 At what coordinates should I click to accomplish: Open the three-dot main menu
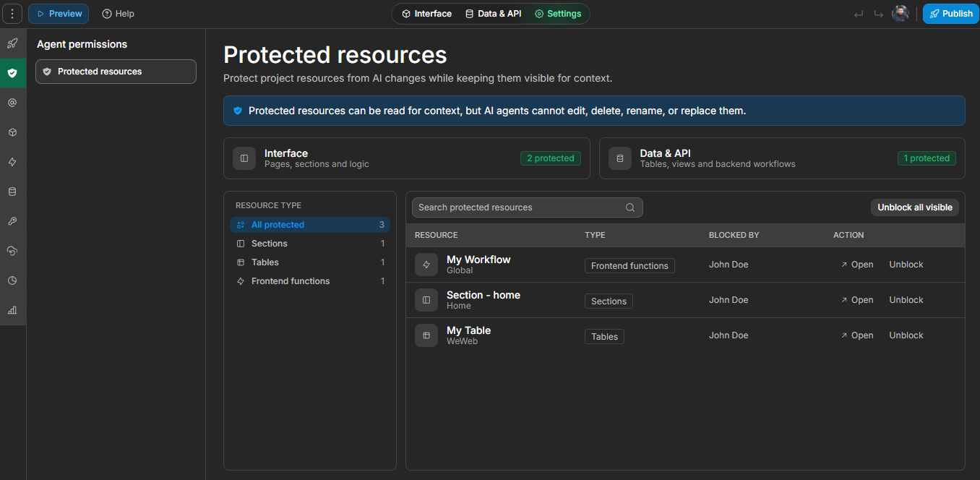(x=12, y=14)
